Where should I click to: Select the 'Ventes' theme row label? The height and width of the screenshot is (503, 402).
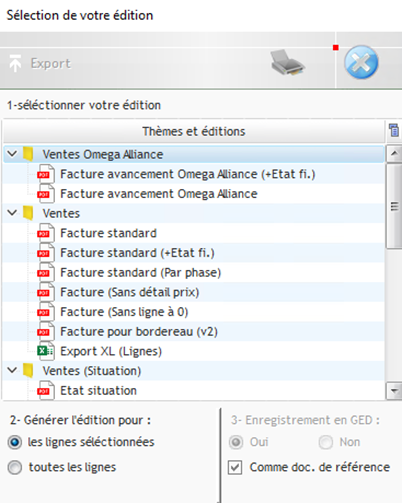(61, 213)
